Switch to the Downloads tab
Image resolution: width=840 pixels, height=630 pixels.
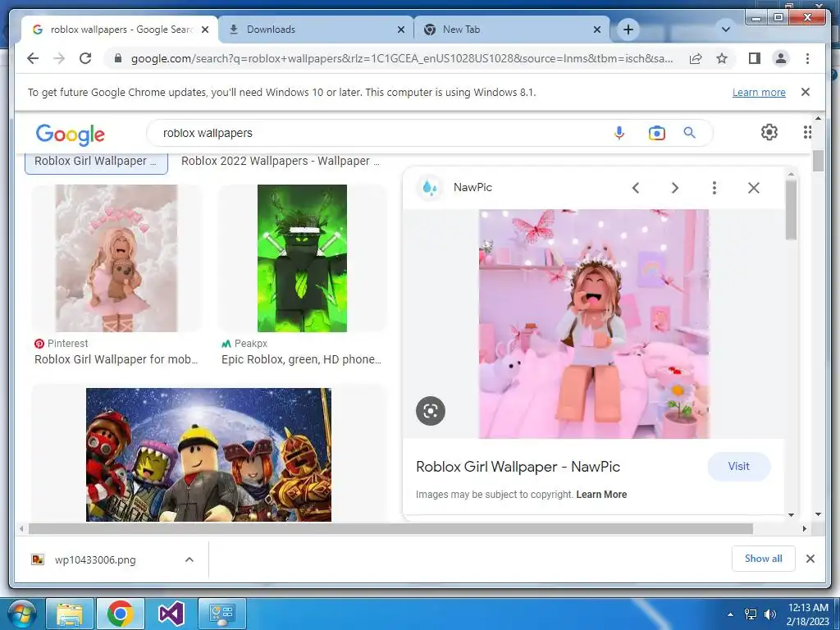316,30
